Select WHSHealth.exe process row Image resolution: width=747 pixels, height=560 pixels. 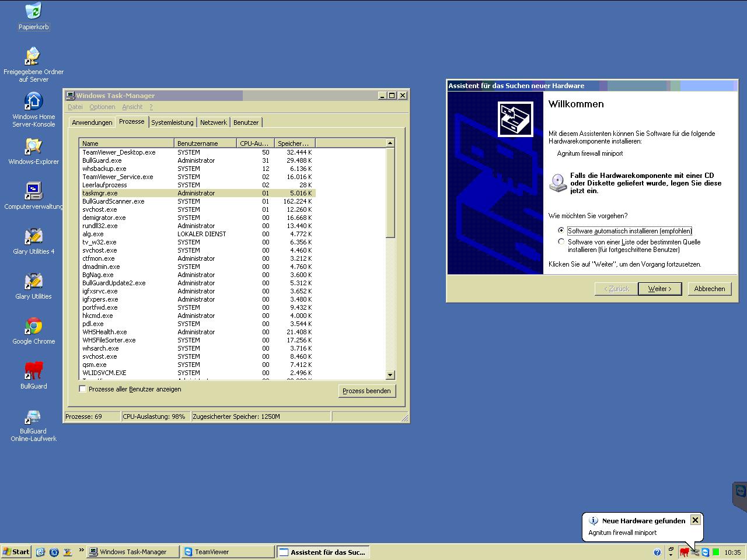(x=197, y=332)
